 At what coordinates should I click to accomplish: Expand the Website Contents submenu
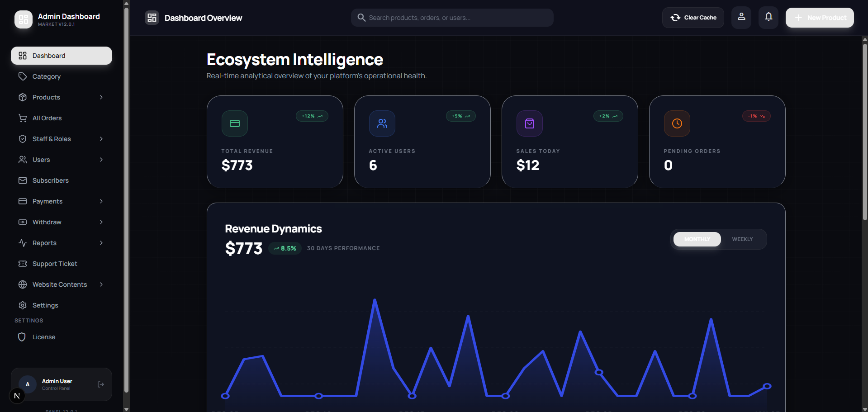[x=101, y=284]
